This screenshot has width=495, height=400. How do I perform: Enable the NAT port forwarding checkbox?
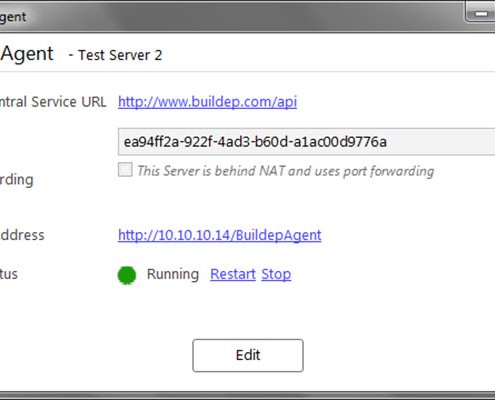pyautogui.click(x=125, y=170)
